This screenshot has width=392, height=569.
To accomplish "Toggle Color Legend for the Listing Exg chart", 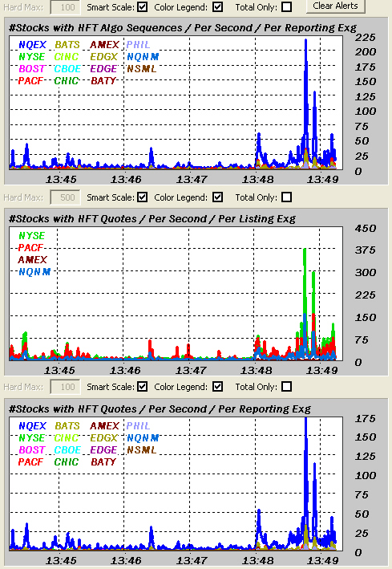I will coord(217,197).
